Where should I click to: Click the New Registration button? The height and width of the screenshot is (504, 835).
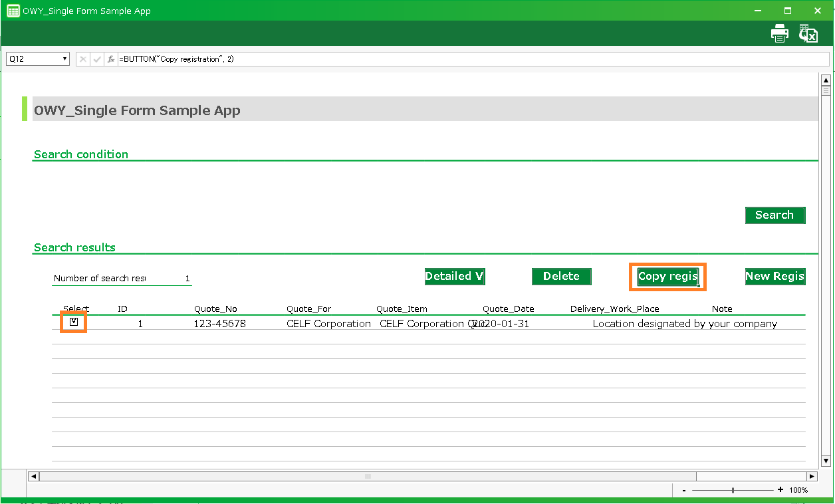tap(775, 277)
